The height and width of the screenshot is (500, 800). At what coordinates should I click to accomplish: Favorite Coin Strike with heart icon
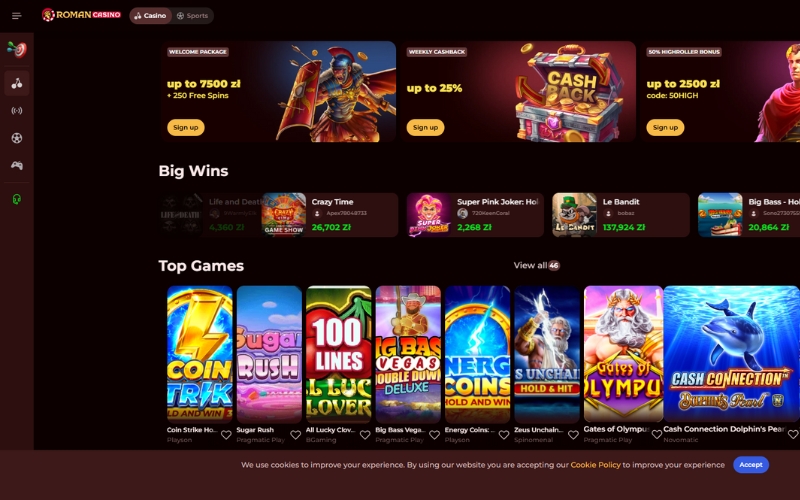point(226,435)
